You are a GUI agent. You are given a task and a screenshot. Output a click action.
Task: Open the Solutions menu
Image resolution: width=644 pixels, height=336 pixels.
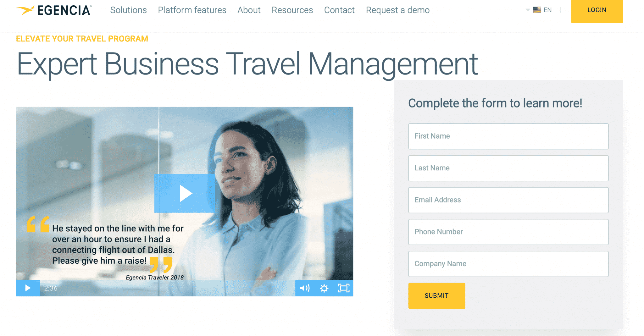coord(128,10)
